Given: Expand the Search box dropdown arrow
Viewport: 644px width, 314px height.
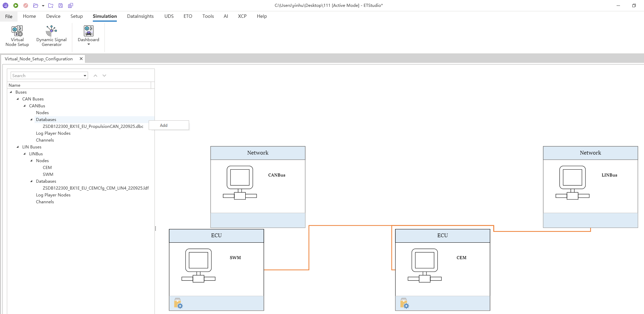Looking at the screenshot, I should (85, 76).
